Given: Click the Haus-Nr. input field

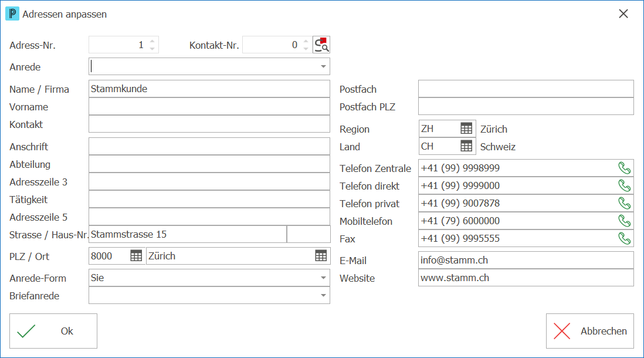Looking at the screenshot, I should (309, 234).
